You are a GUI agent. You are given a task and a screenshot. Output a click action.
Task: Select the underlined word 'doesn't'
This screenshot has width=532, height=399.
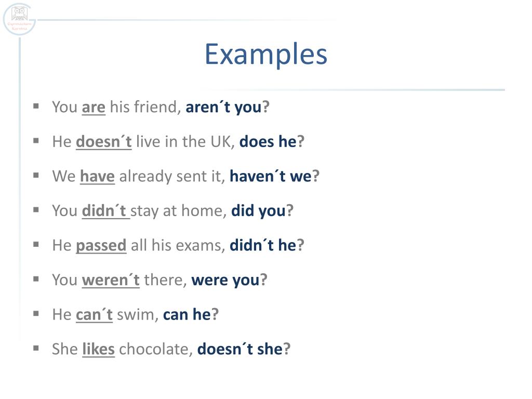103,142
